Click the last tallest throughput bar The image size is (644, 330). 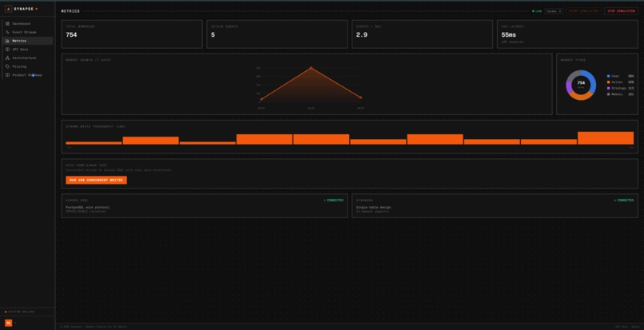606,138
